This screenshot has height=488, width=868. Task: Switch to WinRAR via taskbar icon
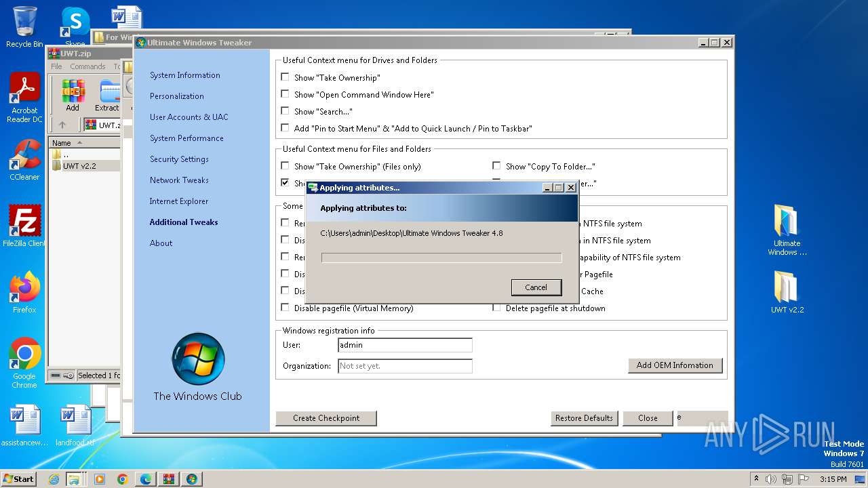[168, 479]
